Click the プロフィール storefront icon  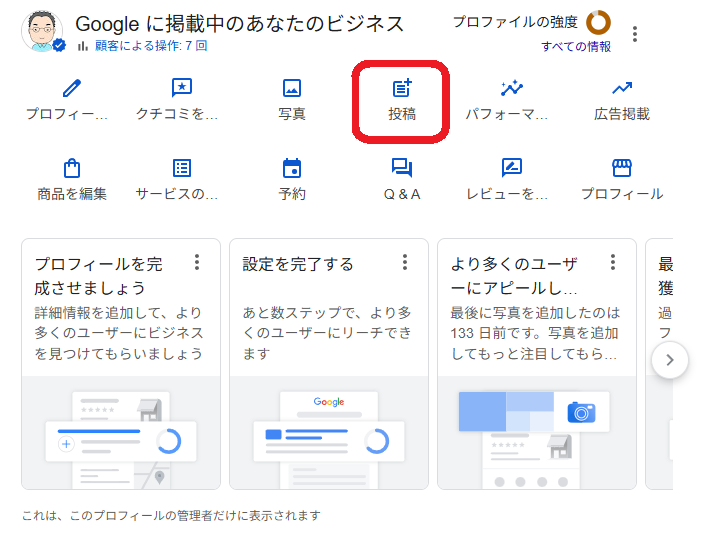622,168
